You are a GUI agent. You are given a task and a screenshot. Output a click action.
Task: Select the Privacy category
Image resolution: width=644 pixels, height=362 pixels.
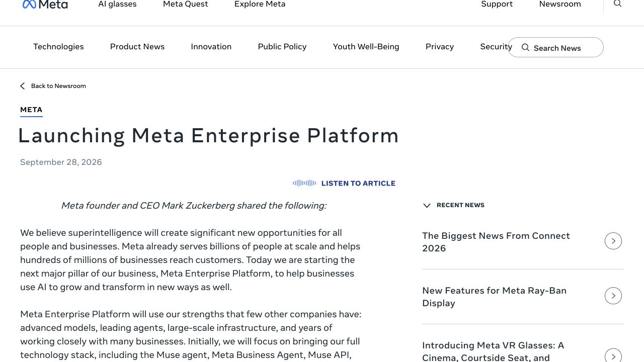click(x=440, y=47)
